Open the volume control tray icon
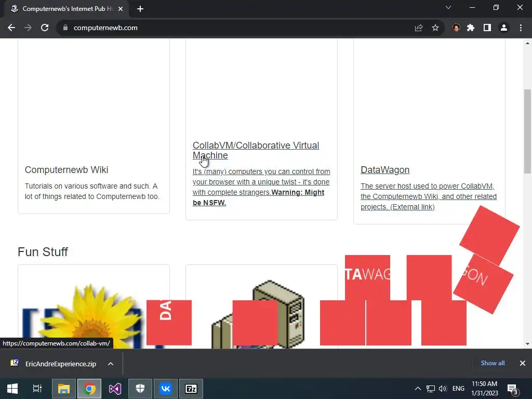 (443, 389)
